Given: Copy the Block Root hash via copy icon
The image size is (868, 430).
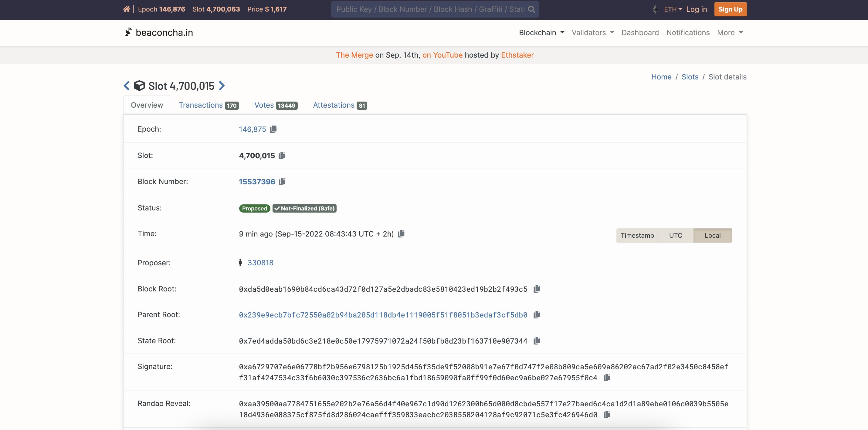Looking at the screenshot, I should click(x=537, y=289).
